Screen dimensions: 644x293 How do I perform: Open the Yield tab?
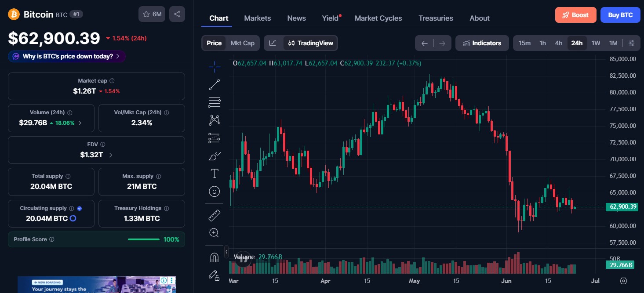click(331, 18)
